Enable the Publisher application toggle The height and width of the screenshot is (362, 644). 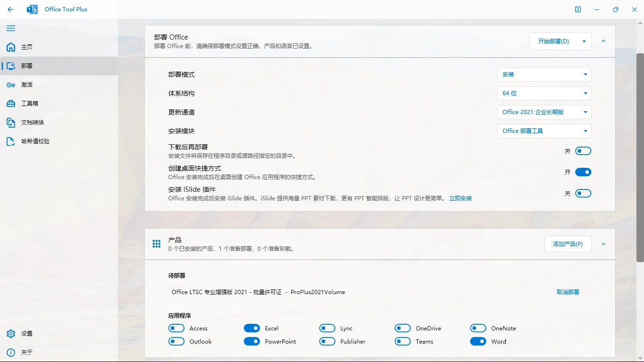(327, 341)
